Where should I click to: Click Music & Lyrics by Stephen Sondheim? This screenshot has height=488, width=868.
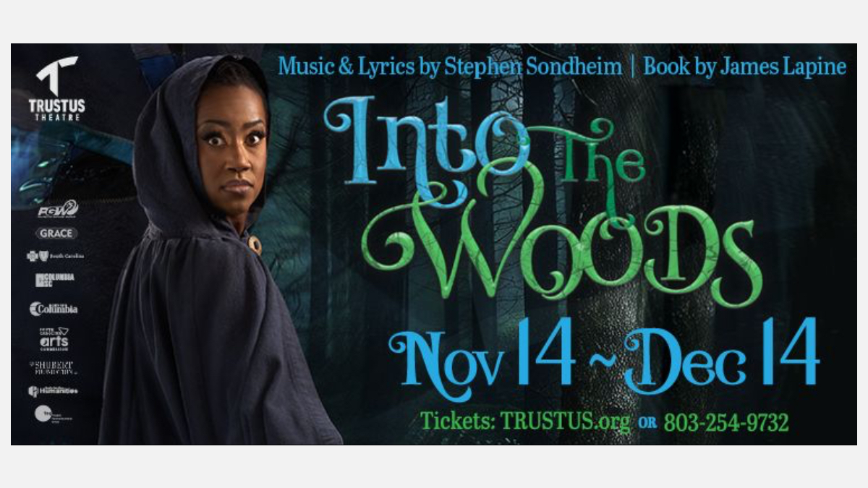pos(450,67)
